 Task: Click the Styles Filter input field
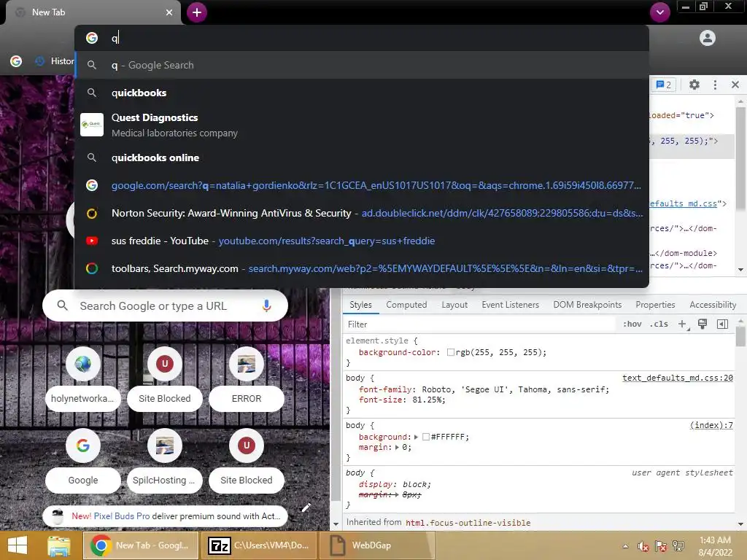pyautogui.click(x=479, y=324)
